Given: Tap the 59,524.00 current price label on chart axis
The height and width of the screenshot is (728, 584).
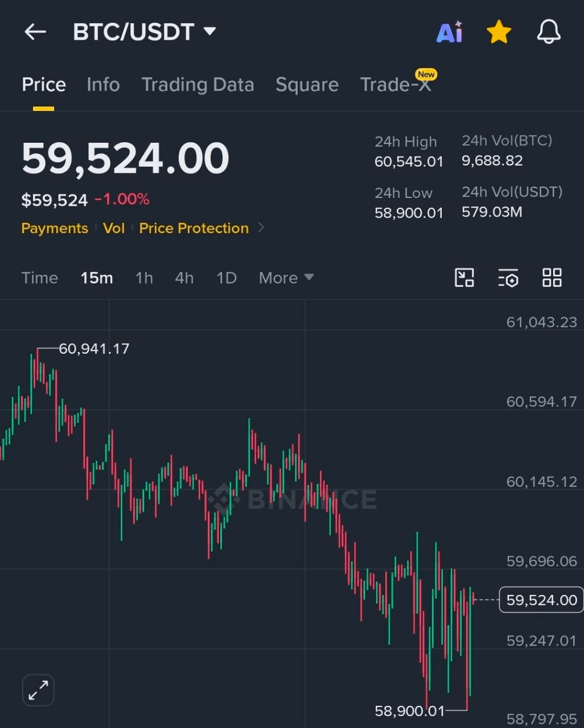Looking at the screenshot, I should tap(541, 600).
